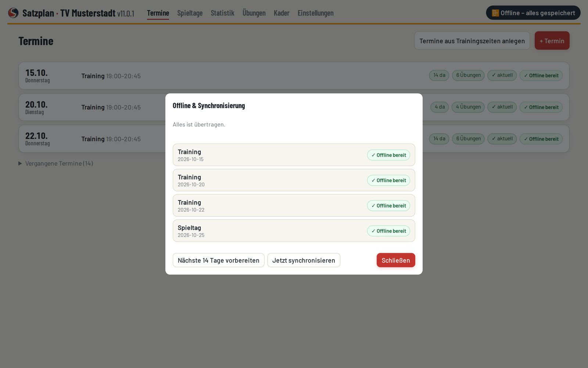The height and width of the screenshot is (368, 588).
Task: Select the Training 2026-10-22 row in dialog
Action: [294, 206]
